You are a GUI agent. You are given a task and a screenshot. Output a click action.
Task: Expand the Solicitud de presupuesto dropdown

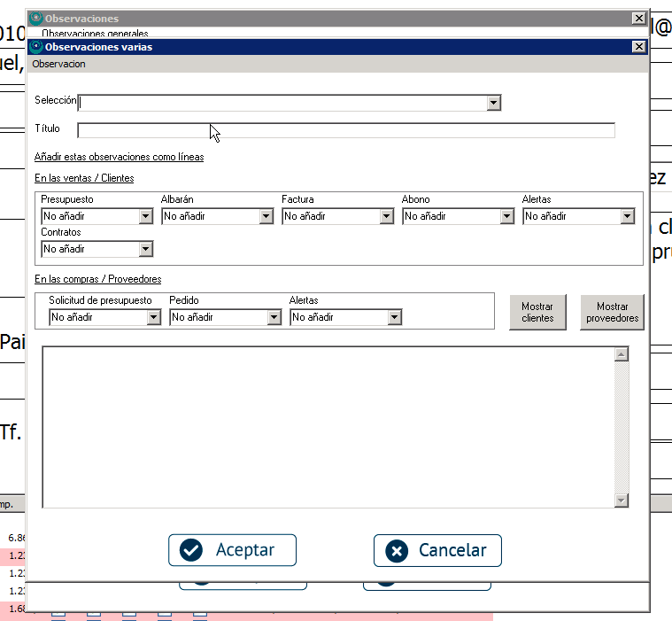154,317
